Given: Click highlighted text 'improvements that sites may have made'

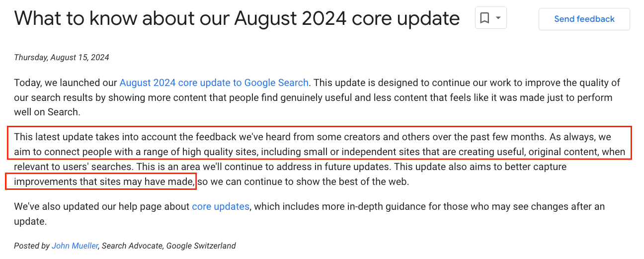Looking at the screenshot, I should click(x=104, y=181).
